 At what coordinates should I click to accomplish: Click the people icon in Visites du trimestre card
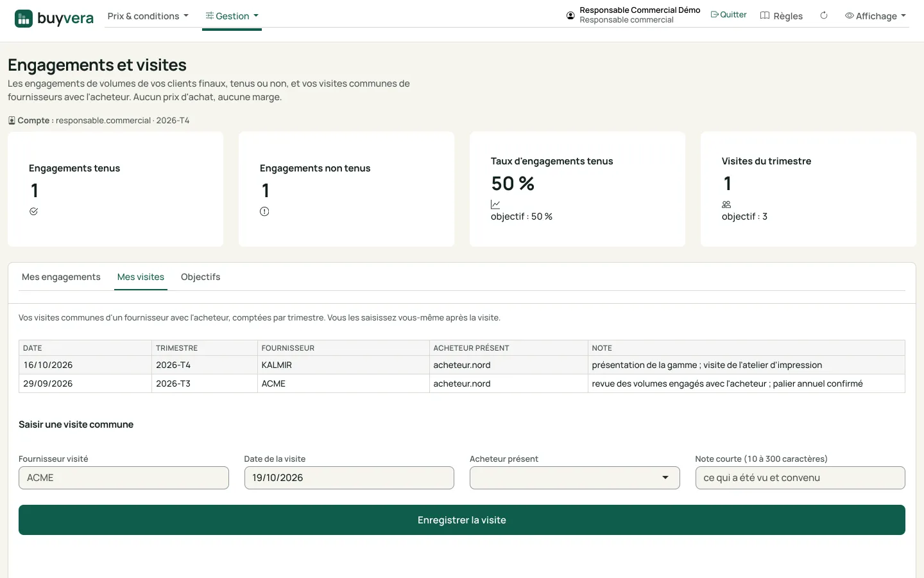[726, 204]
